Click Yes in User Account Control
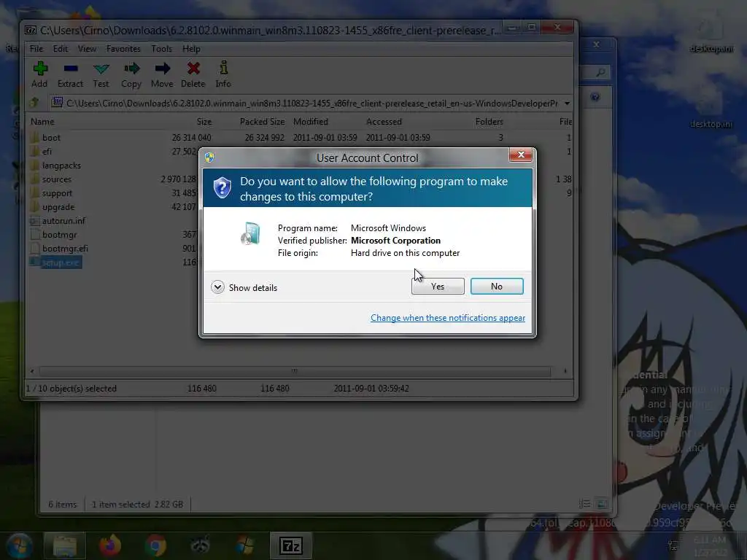The width and height of the screenshot is (747, 560). (438, 286)
